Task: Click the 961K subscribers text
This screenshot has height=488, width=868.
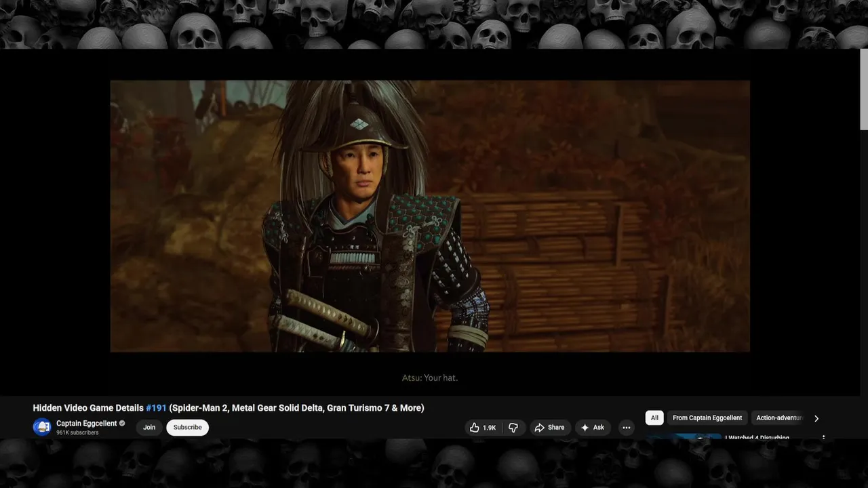Action: point(77,432)
